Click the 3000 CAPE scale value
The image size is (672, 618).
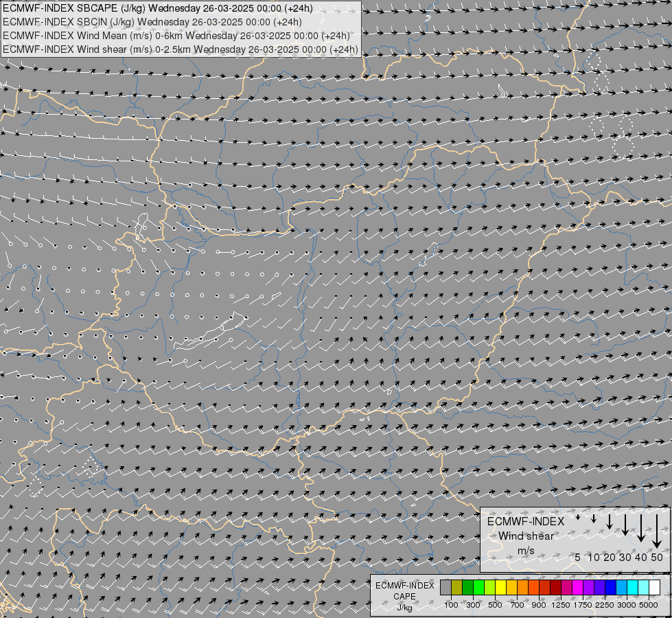(627, 605)
